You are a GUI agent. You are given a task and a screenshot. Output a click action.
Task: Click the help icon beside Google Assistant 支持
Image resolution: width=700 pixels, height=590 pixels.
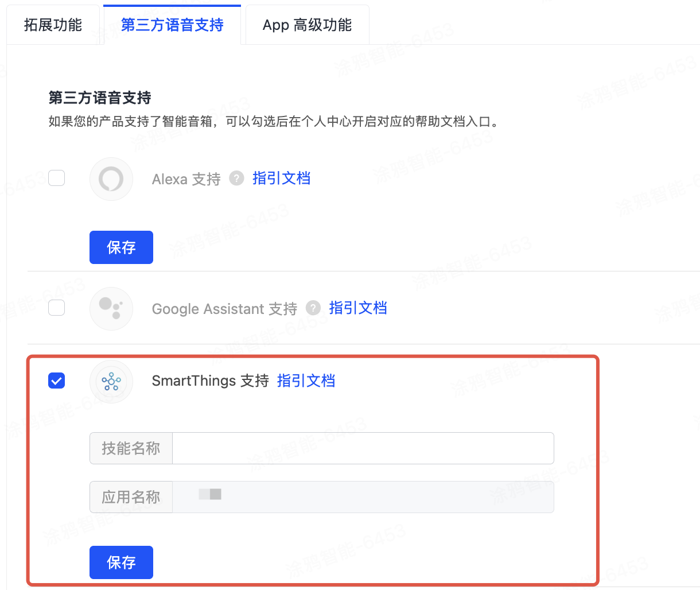313,308
